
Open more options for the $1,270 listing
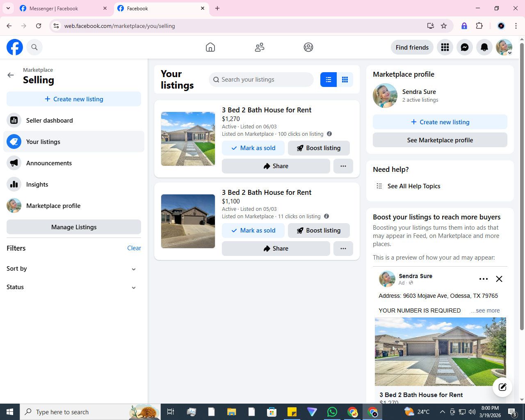pos(343,166)
